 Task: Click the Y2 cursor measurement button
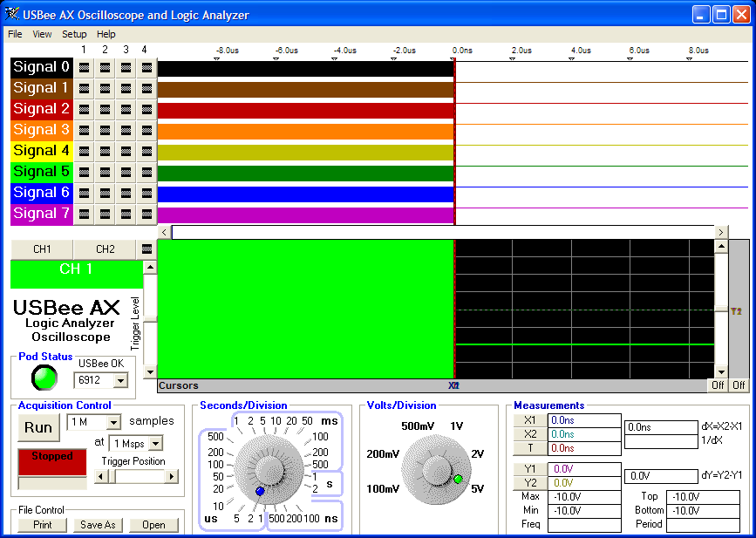tap(530, 483)
